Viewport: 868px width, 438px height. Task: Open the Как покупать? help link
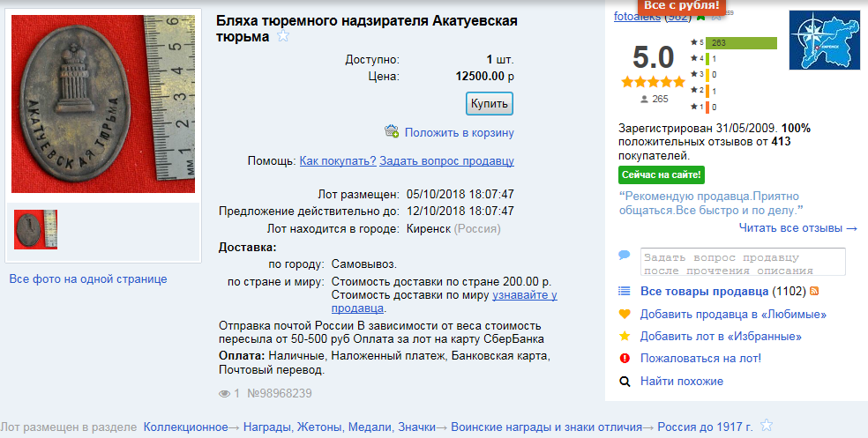(x=338, y=160)
